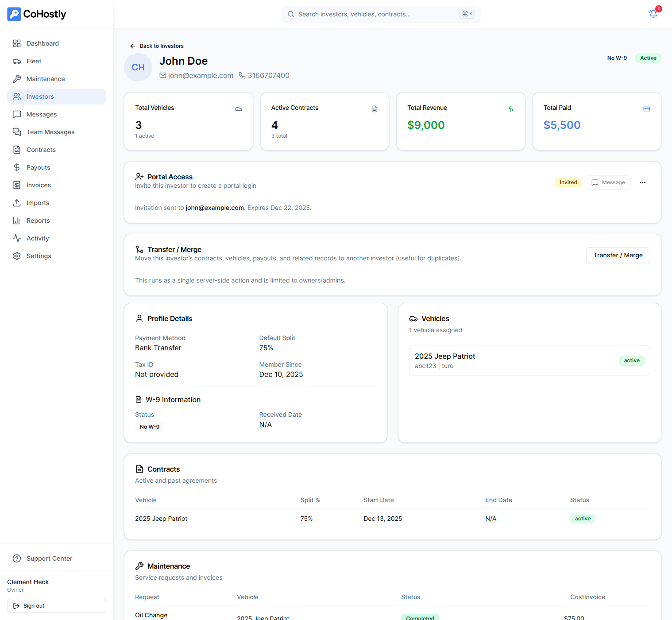672x620 pixels.
Task: Click the CoHostly logo icon
Action: click(x=14, y=14)
